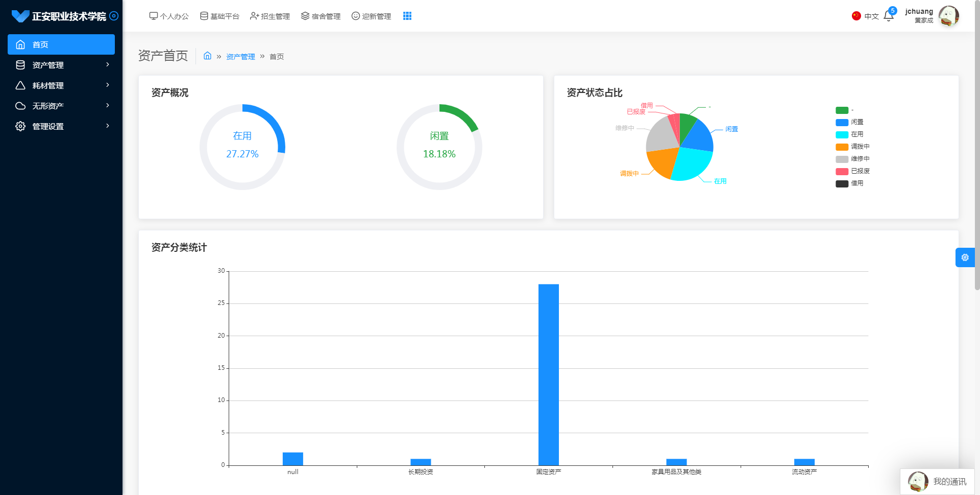This screenshot has width=980, height=495.
Task: Expand 管理设置 sidebar chevron
Action: pyautogui.click(x=108, y=126)
